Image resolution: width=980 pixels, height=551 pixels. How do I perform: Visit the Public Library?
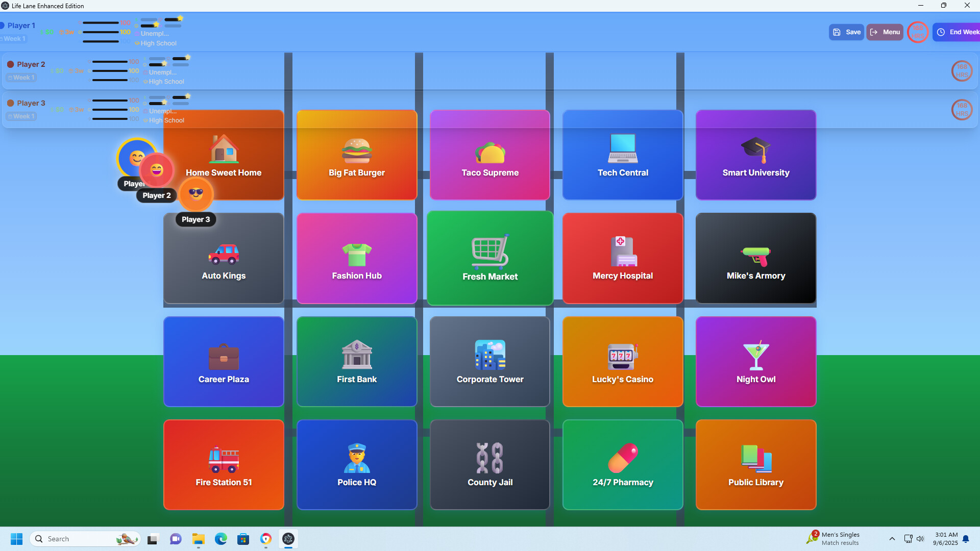point(756,464)
